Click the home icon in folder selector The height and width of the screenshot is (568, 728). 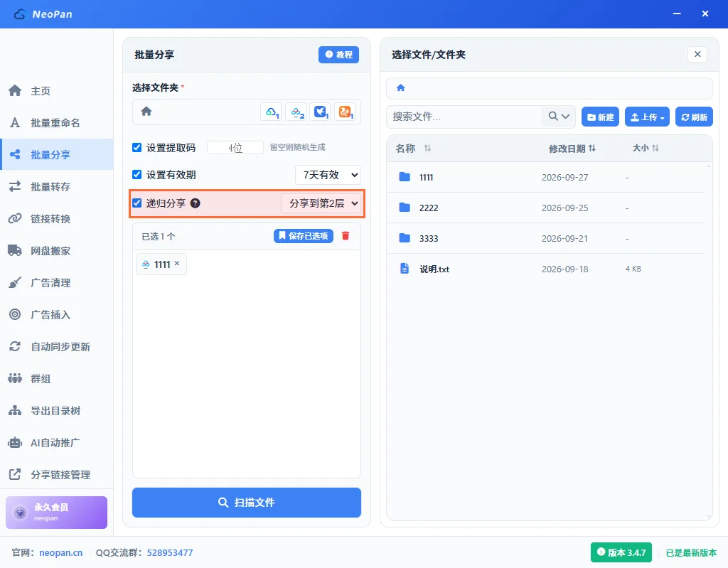pos(146,112)
